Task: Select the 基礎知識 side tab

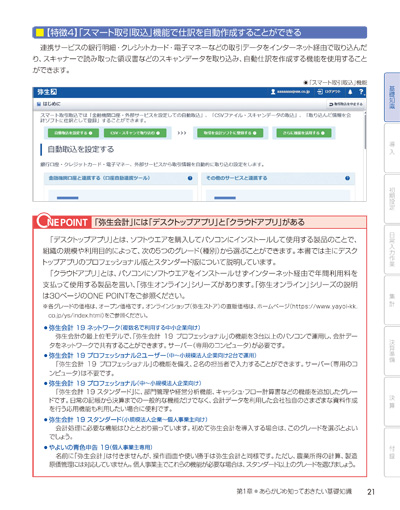Action: point(392,97)
